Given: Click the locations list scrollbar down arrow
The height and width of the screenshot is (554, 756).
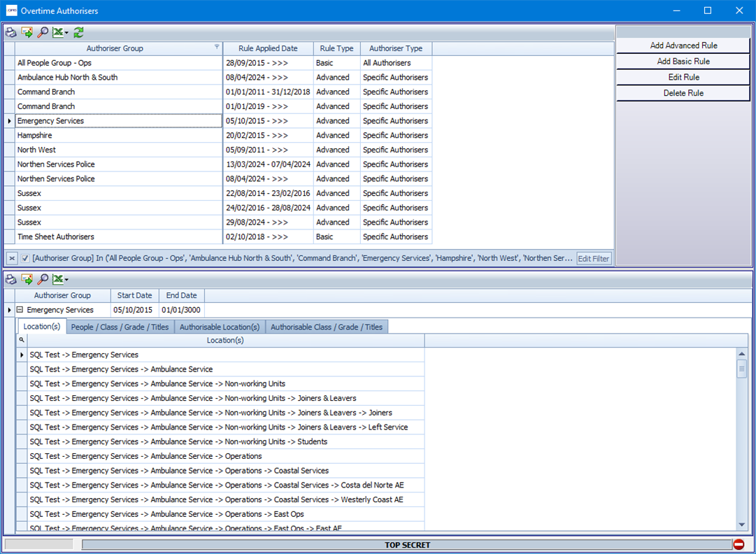Looking at the screenshot, I should pos(742,525).
